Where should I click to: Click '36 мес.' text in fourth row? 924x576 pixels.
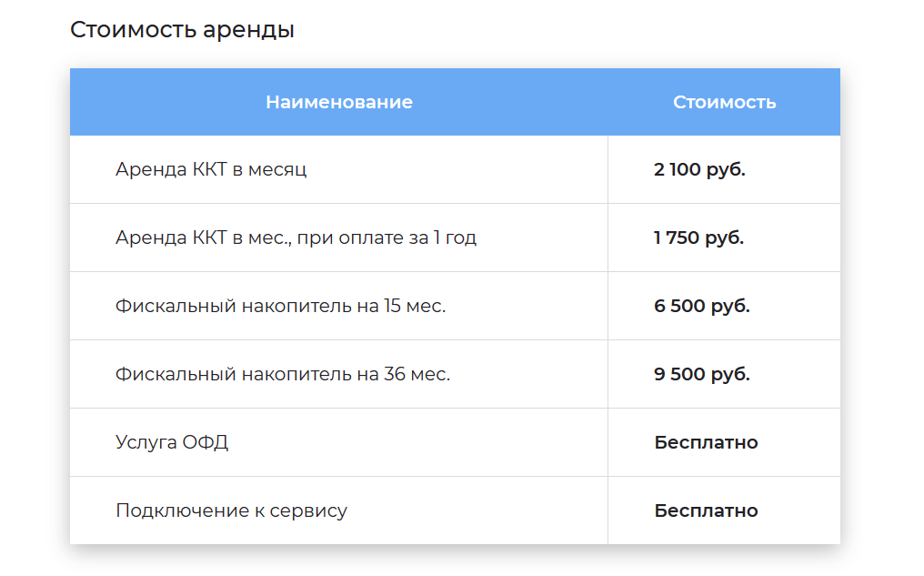tap(417, 374)
